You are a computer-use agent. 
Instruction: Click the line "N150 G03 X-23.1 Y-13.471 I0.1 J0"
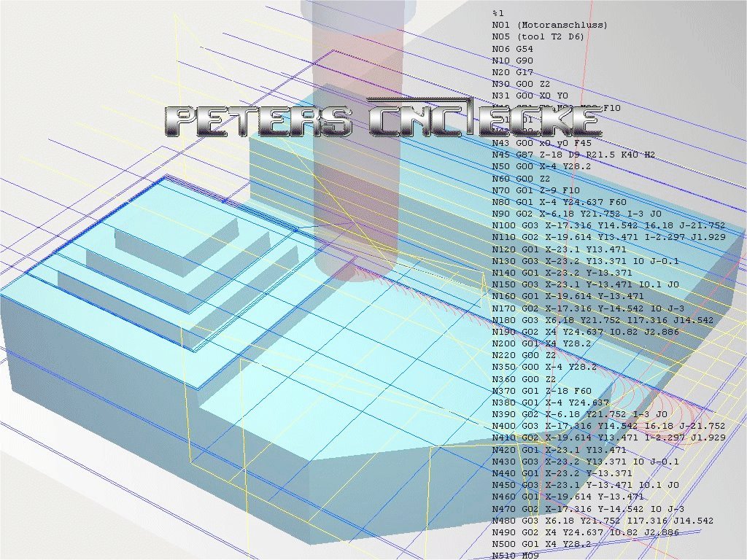click(586, 284)
